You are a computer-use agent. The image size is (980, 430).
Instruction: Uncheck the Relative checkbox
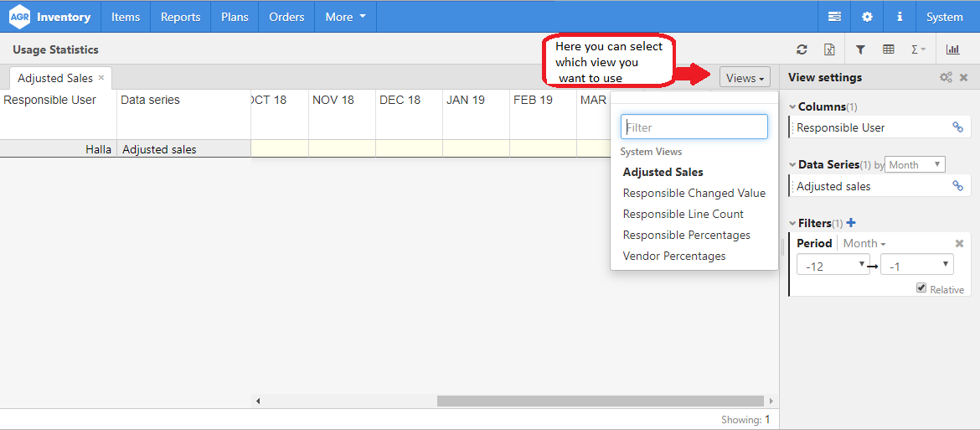(x=921, y=288)
